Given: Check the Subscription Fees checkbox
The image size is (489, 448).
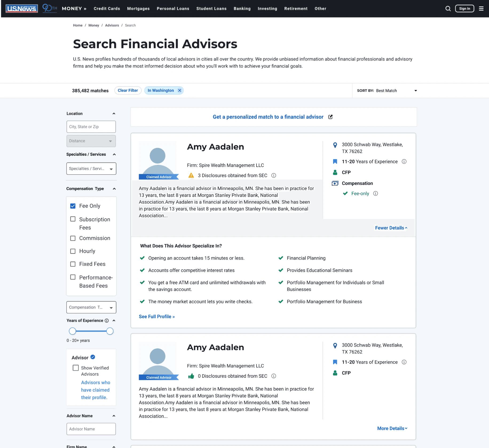Looking at the screenshot, I should 73,219.
